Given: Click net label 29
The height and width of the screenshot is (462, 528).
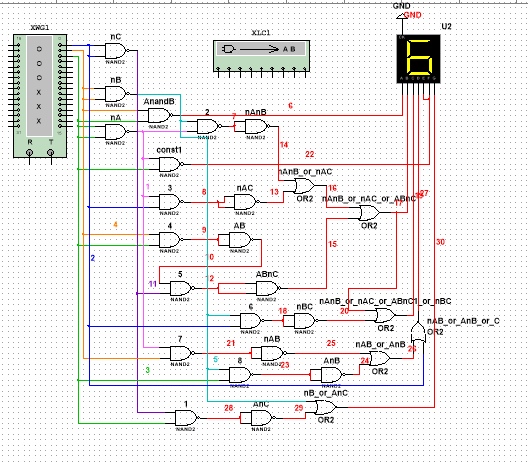Looking at the screenshot, I should [x=299, y=408].
